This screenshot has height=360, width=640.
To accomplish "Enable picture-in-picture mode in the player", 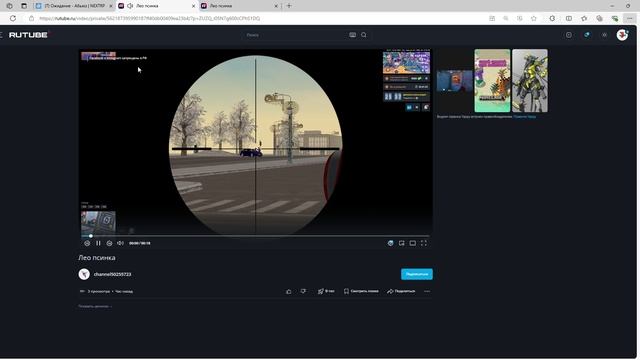I will pyautogui.click(x=402, y=243).
